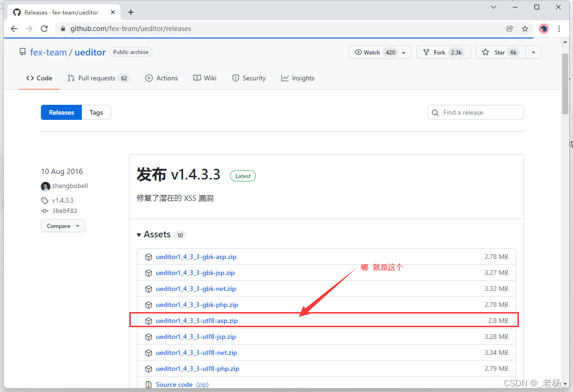Download ueditor1_4_3_3-gbk-php.zip
Image resolution: width=573 pixels, height=392 pixels.
pyautogui.click(x=197, y=305)
